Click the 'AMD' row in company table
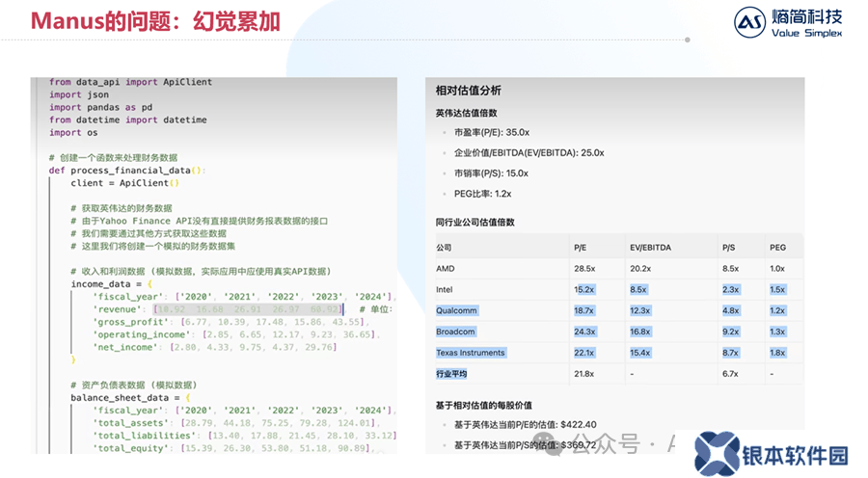The image size is (868, 478). pos(445,269)
